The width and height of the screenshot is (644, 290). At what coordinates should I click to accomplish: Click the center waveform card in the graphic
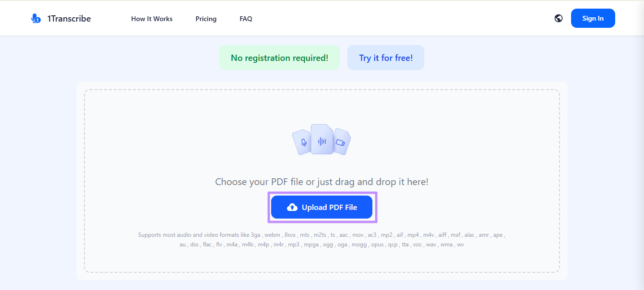click(x=322, y=139)
